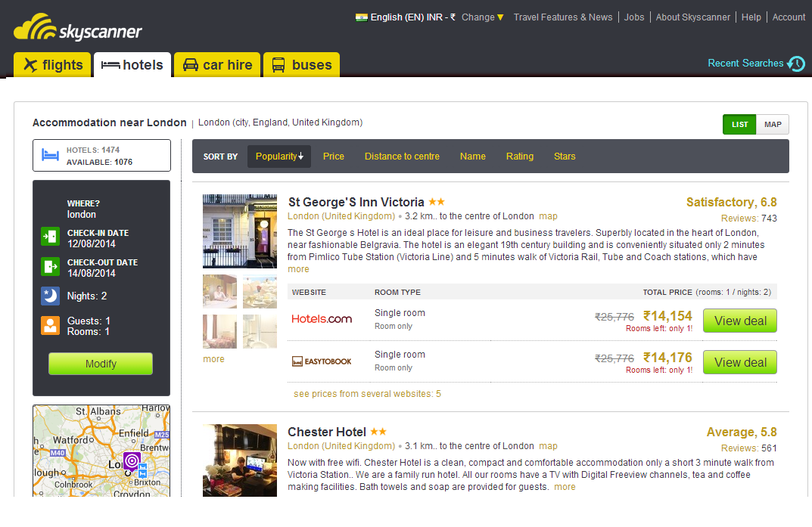Open map link for Chester Hotel

(x=548, y=446)
